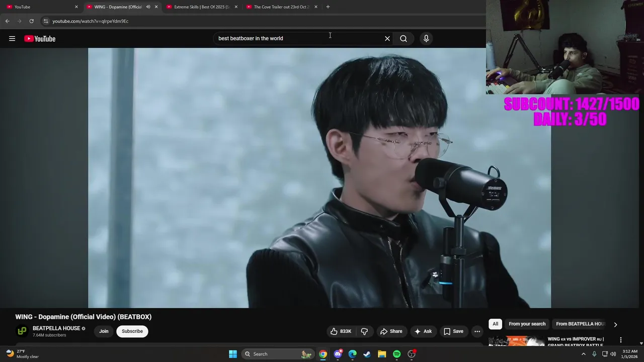Select From BEATPELLA HOUSE chip

pos(580,324)
